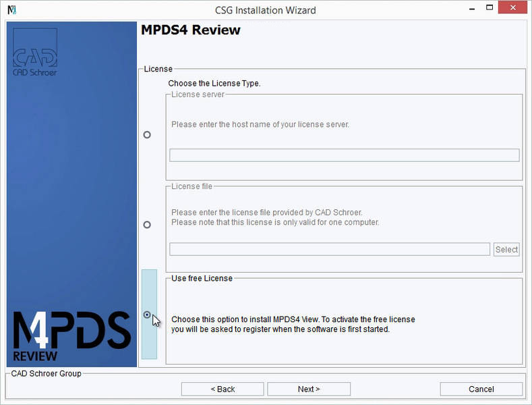
Task: Go to the previous step with Back
Action: [223, 389]
